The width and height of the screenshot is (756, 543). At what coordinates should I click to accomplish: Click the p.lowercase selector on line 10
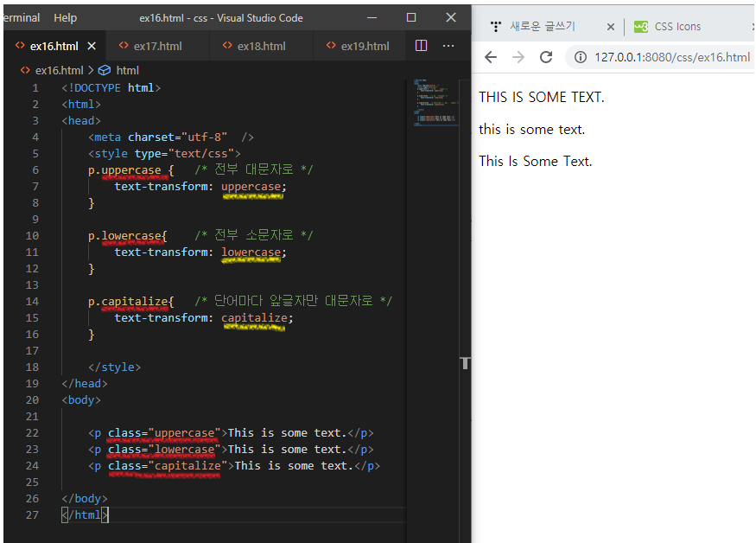[124, 236]
